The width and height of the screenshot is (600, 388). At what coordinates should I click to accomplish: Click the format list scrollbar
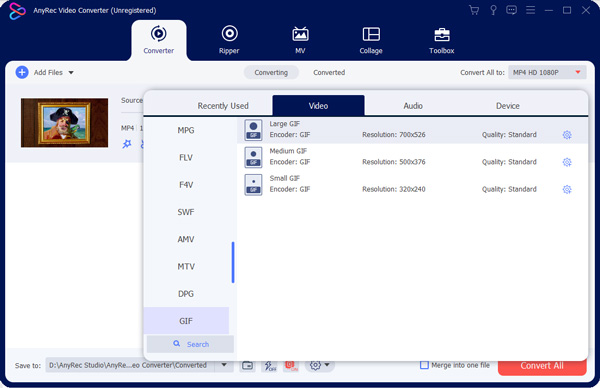coord(233,262)
